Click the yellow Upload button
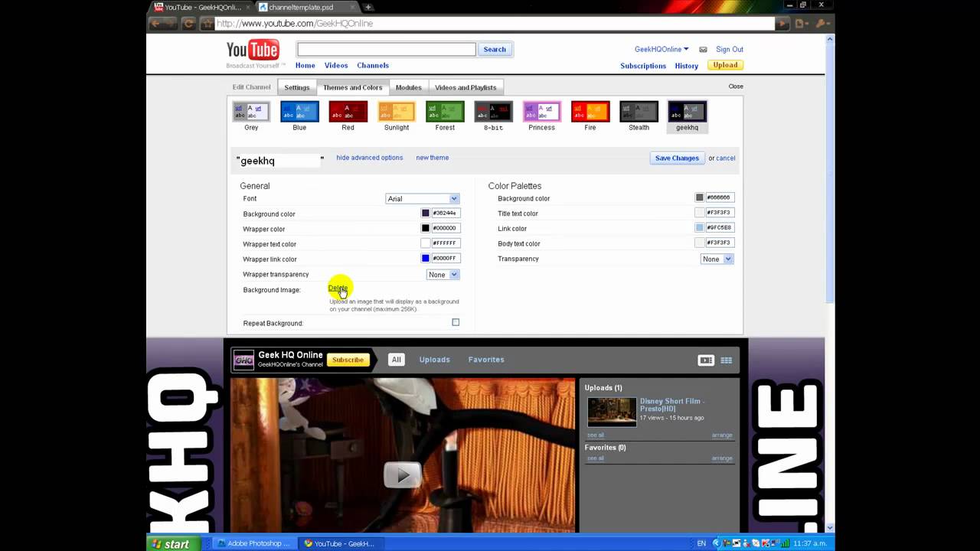The width and height of the screenshot is (980, 551). click(725, 65)
